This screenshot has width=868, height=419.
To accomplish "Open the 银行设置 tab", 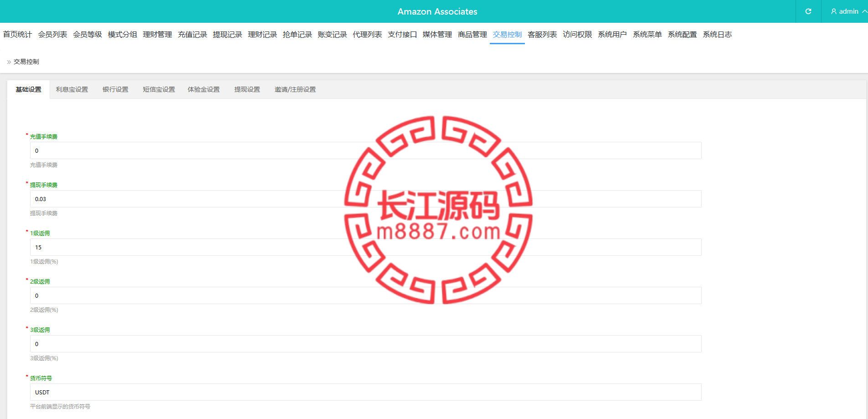I will pyautogui.click(x=115, y=89).
